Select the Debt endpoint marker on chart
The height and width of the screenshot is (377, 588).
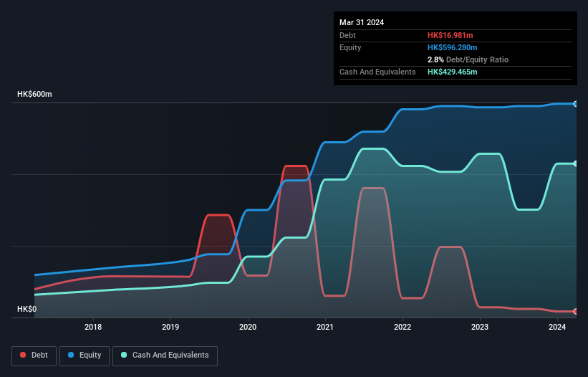pos(576,311)
